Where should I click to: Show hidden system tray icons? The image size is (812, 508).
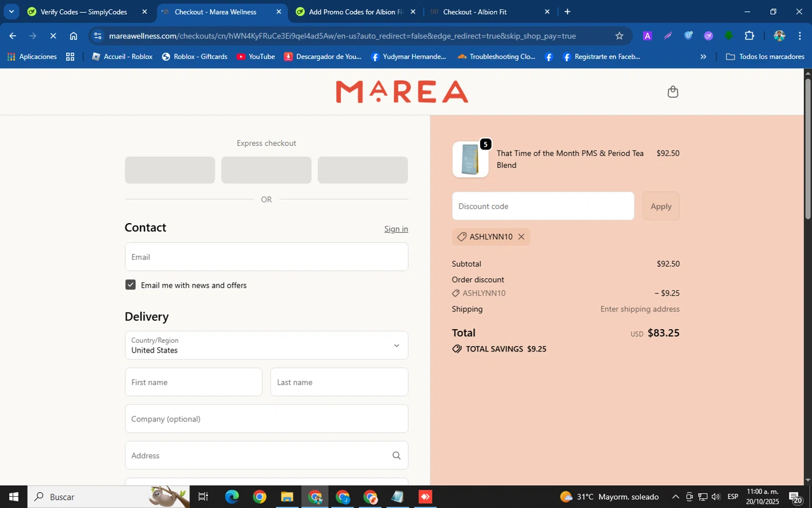pyautogui.click(x=676, y=497)
